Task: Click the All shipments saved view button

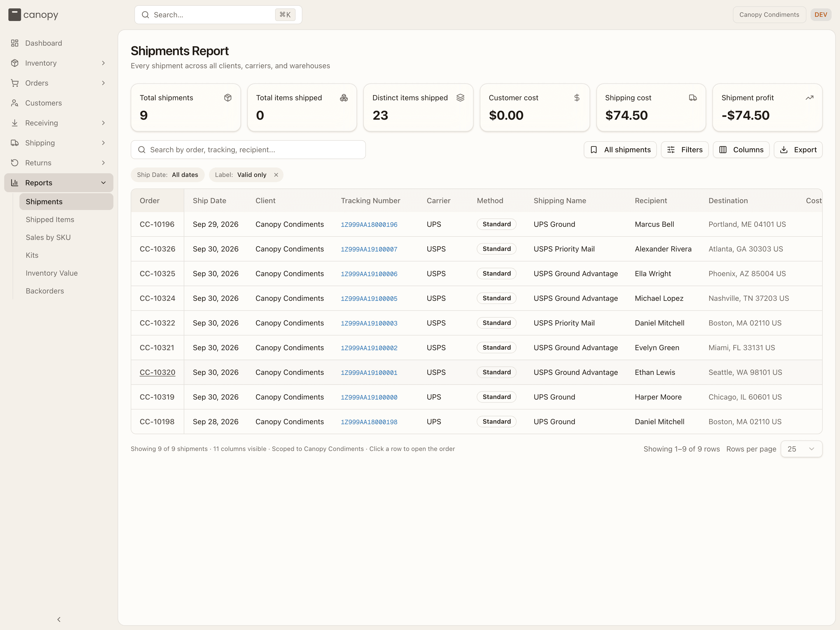Action: (x=620, y=150)
